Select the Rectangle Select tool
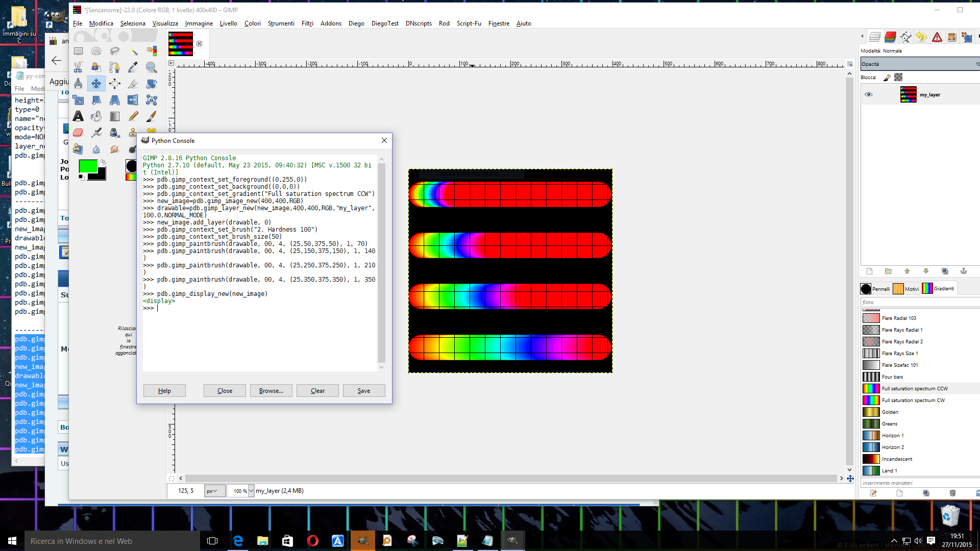980x551 pixels. 78,51
